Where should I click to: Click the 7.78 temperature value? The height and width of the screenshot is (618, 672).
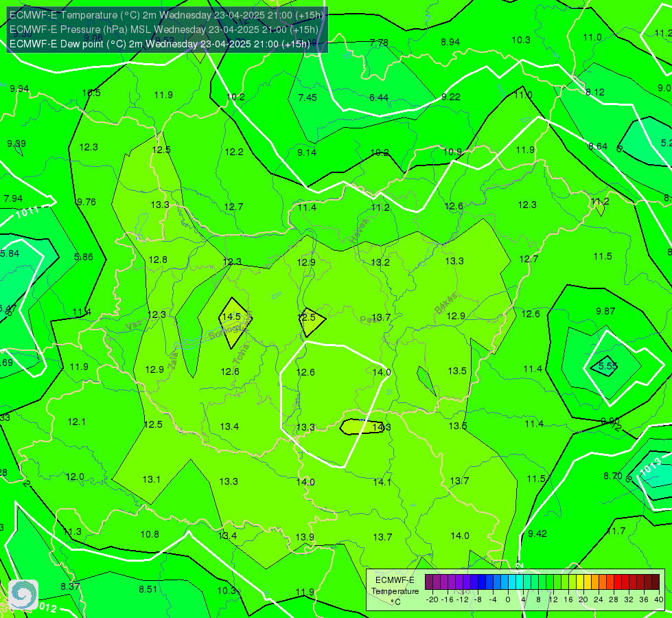point(379,43)
